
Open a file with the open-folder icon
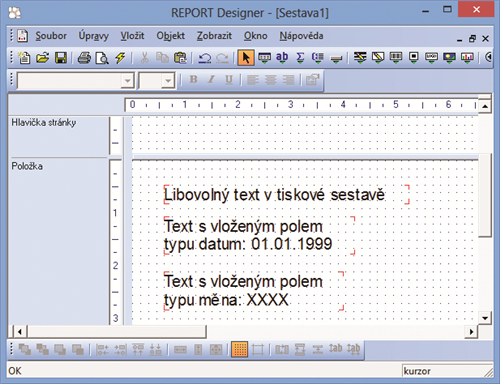pyautogui.click(x=42, y=58)
